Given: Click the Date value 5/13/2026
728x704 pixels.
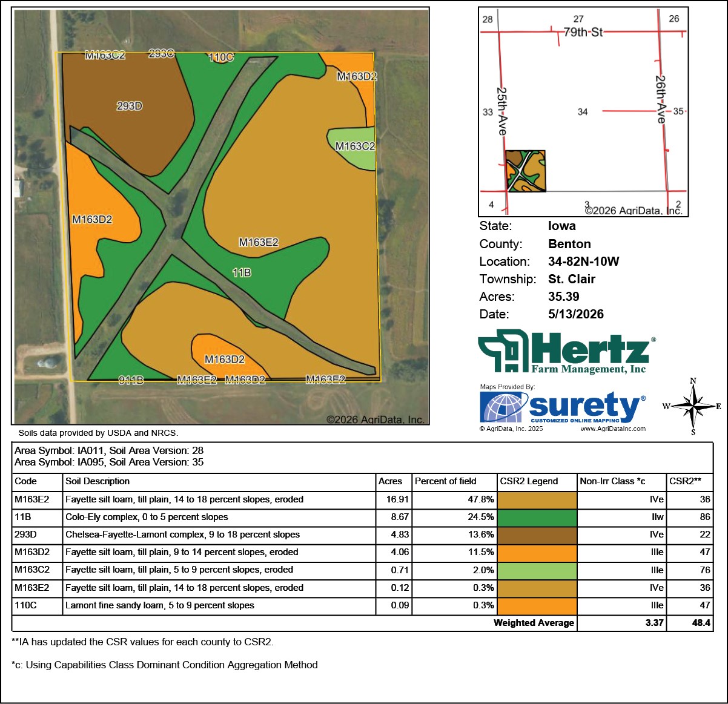Looking at the screenshot, I should (x=576, y=314).
